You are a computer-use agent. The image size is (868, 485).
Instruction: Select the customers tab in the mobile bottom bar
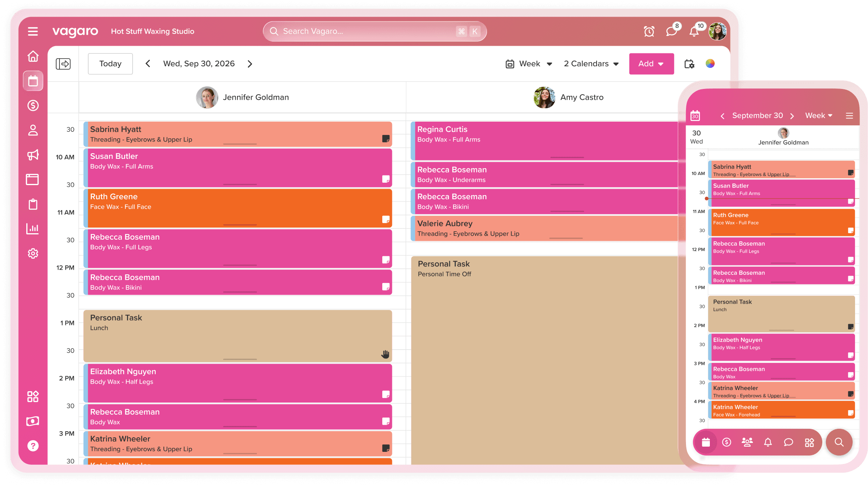pyautogui.click(x=747, y=442)
